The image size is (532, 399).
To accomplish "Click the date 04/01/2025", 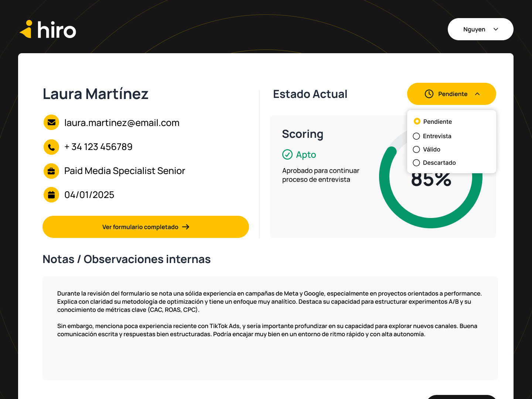I will [89, 195].
